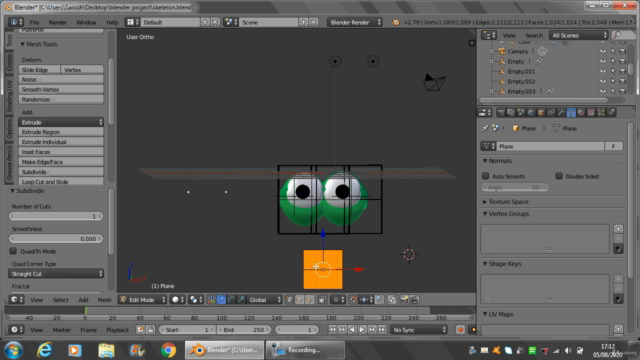Collapse the Normals panel

tap(485, 161)
